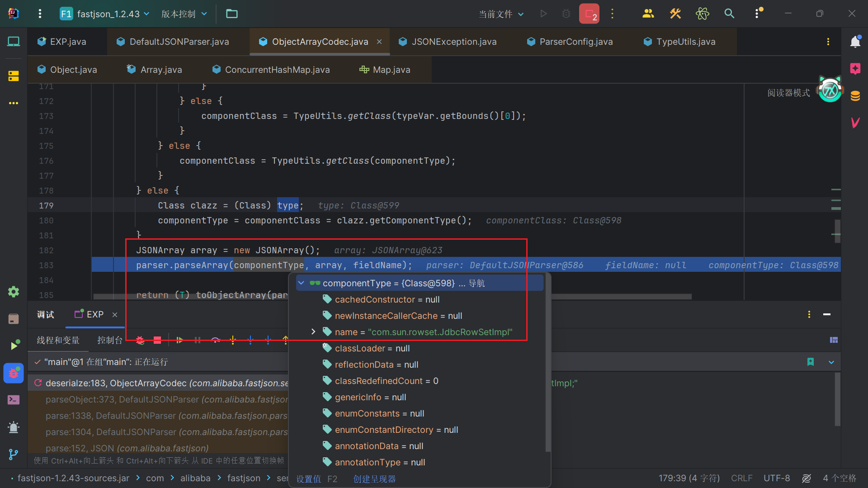Viewport: 868px width, 488px height.
Task: Open debug panel options kebab menu
Action: tap(809, 314)
